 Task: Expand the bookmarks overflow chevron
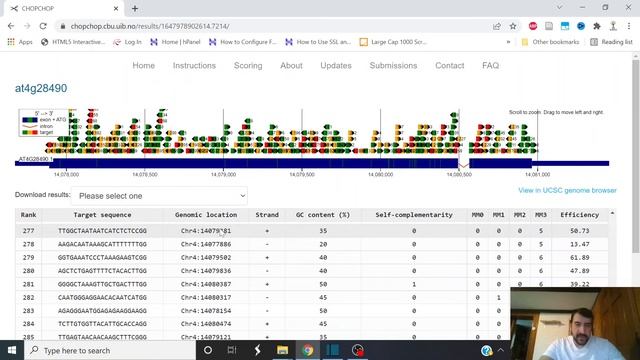click(x=508, y=42)
